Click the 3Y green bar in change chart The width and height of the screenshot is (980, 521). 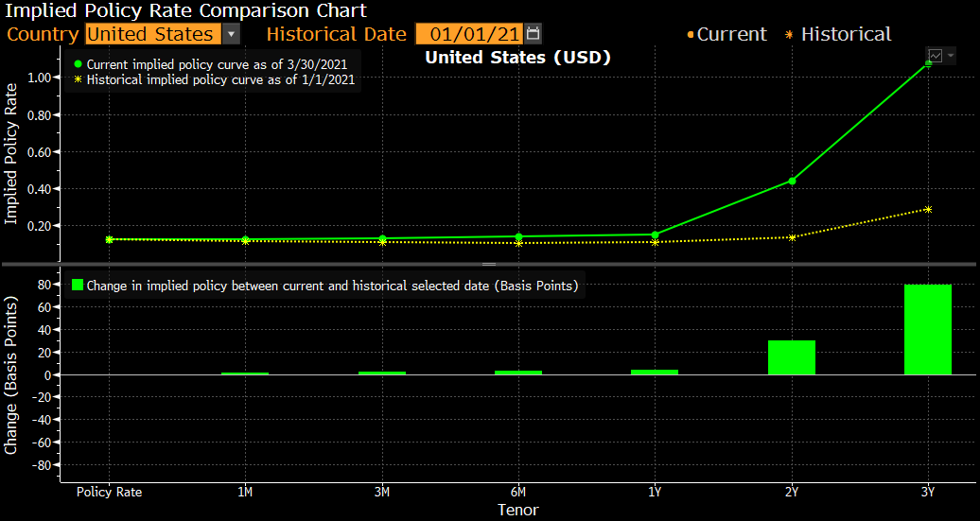click(x=927, y=329)
